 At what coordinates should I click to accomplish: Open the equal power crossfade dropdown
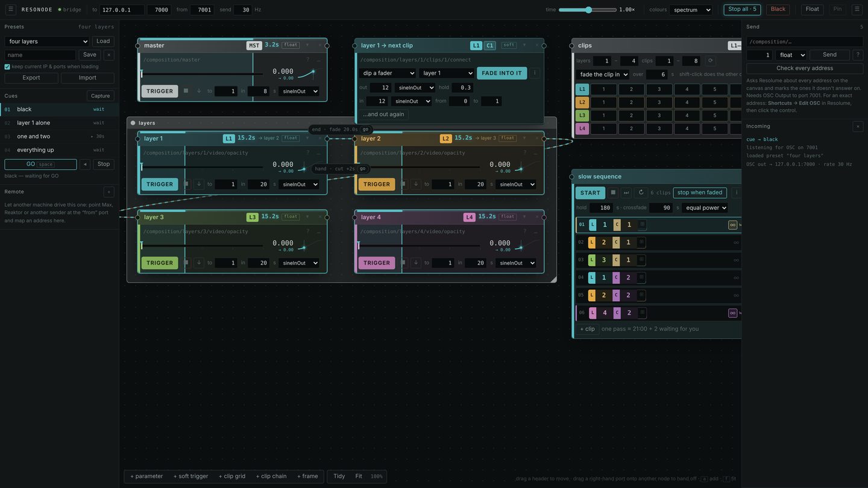705,208
